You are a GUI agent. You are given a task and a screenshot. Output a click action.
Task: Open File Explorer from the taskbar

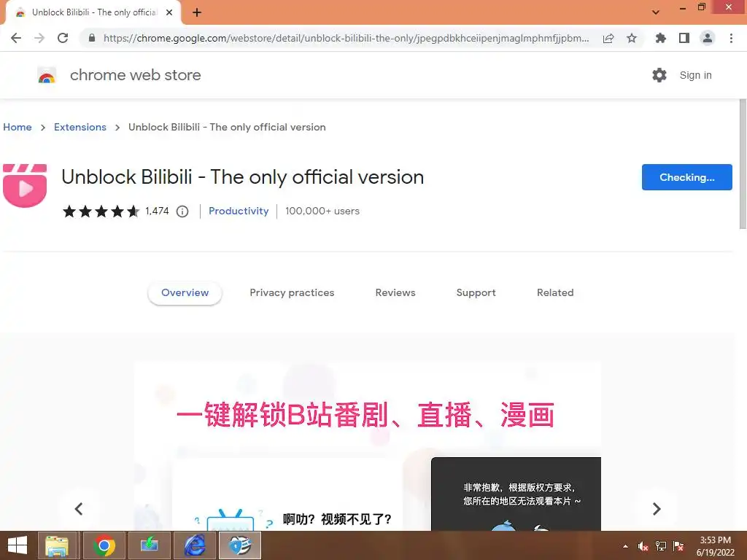(57, 545)
